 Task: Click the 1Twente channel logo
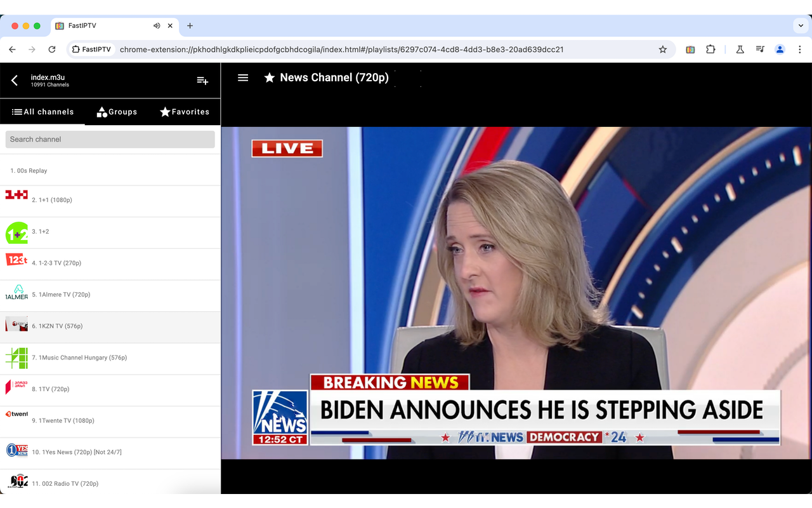click(16, 414)
